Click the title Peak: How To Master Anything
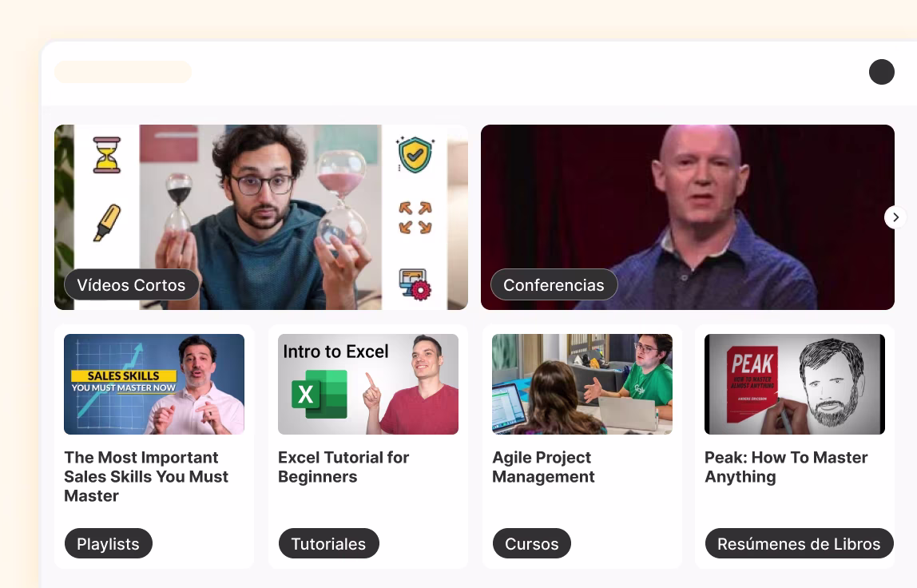The image size is (917, 588). [786, 467]
